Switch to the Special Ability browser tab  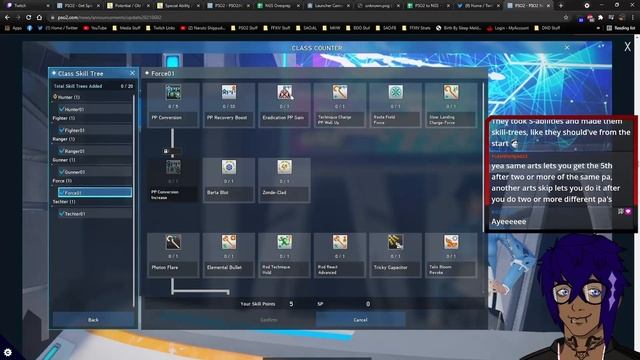(179, 6)
